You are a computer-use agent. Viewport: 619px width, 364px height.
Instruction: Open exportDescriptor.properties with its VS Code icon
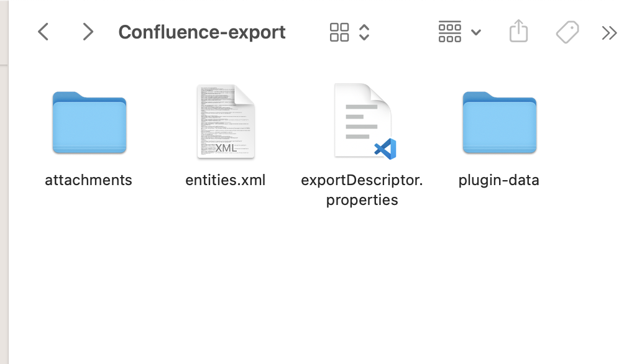pyautogui.click(x=362, y=122)
